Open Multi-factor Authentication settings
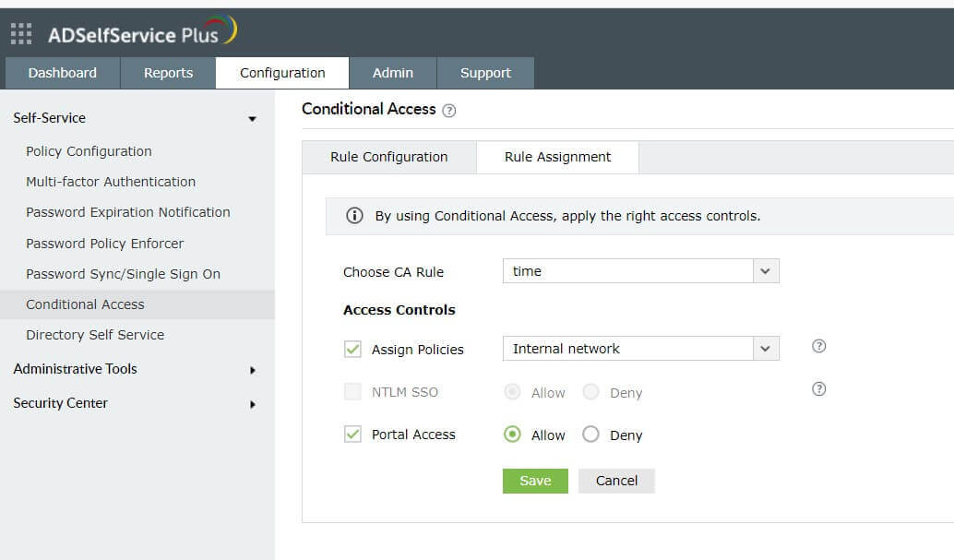Image resolution: width=954 pixels, height=560 pixels. [x=110, y=182]
